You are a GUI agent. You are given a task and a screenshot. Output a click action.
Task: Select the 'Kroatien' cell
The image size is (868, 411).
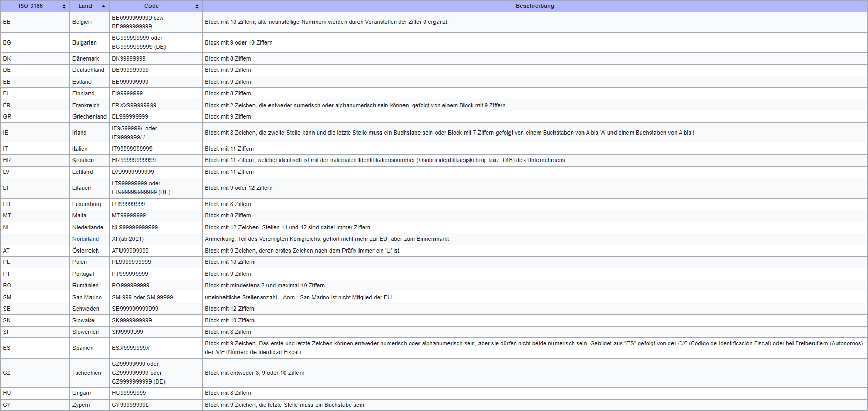tap(89, 160)
